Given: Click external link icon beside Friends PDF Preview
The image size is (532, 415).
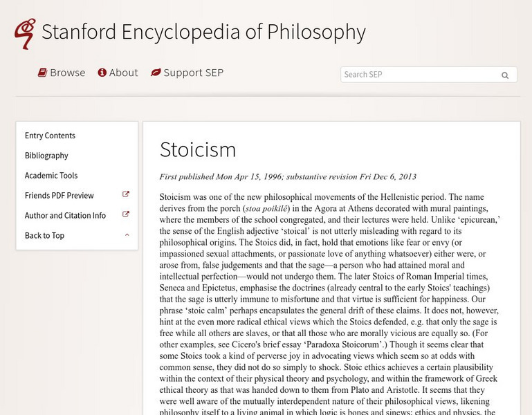Looking at the screenshot, I should pos(126,195).
